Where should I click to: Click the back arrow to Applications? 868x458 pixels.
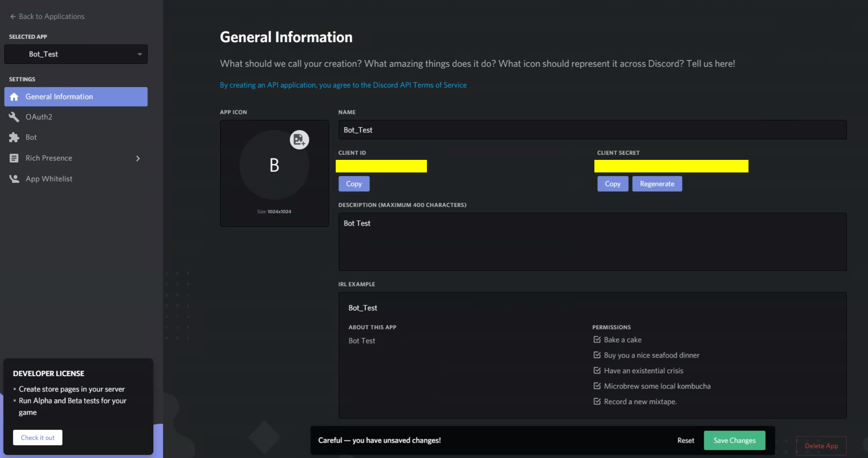pyautogui.click(x=13, y=16)
